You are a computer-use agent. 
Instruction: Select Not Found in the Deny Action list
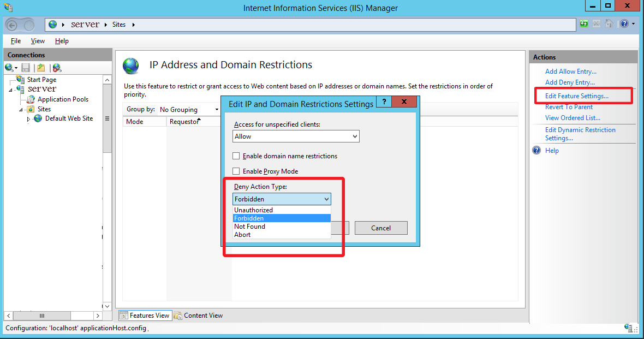[282, 227]
